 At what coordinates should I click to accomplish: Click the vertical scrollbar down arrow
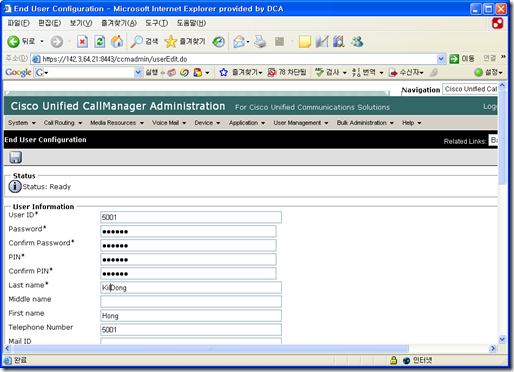tap(502, 339)
